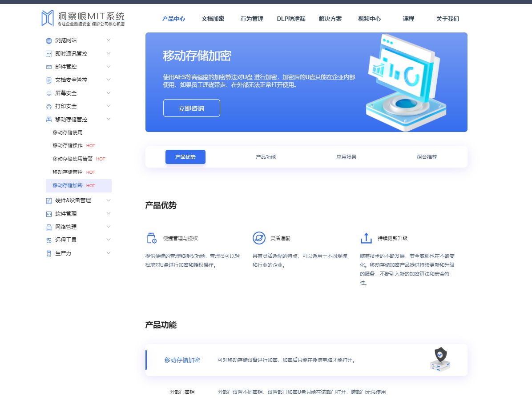Click the 便捷管理与授权 heading

click(181, 238)
